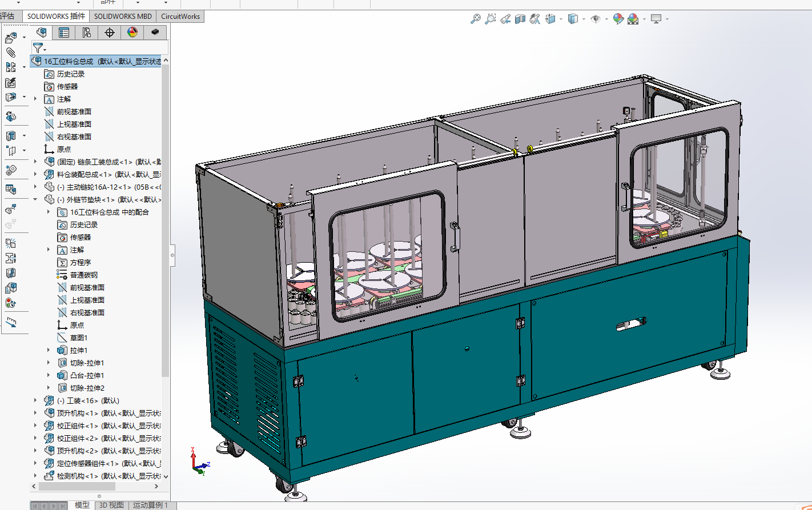This screenshot has height=510, width=812.
Task: Select the Zoom to Area tool
Action: (x=490, y=19)
